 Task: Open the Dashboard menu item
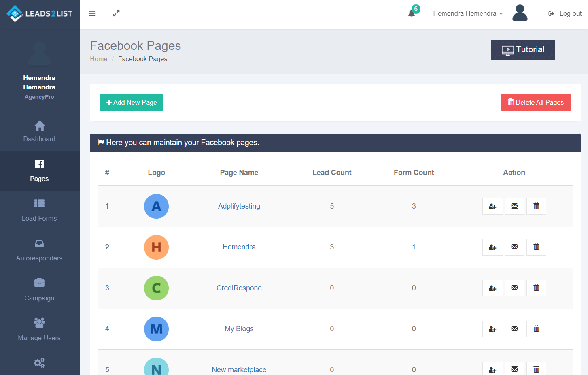[x=39, y=132]
